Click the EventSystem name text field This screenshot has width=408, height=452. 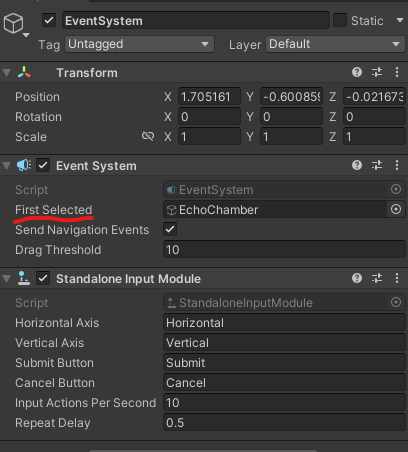(196, 21)
